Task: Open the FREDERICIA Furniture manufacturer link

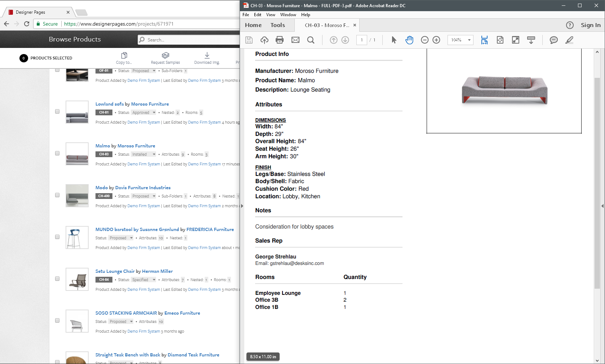Action: (x=210, y=230)
